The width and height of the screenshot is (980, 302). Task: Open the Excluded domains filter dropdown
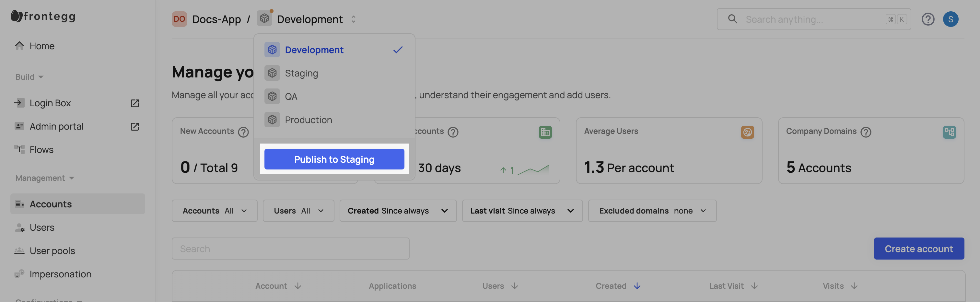pyautogui.click(x=652, y=211)
